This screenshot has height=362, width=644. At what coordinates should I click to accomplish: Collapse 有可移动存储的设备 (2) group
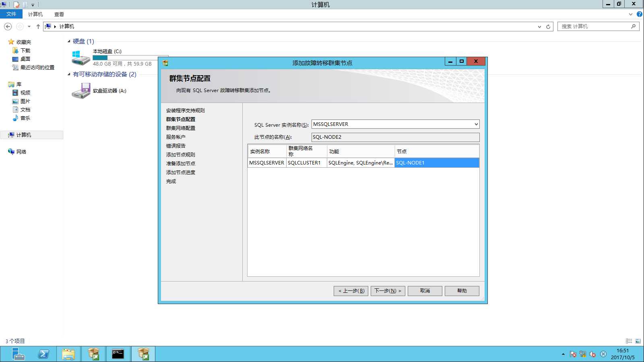[x=69, y=74]
